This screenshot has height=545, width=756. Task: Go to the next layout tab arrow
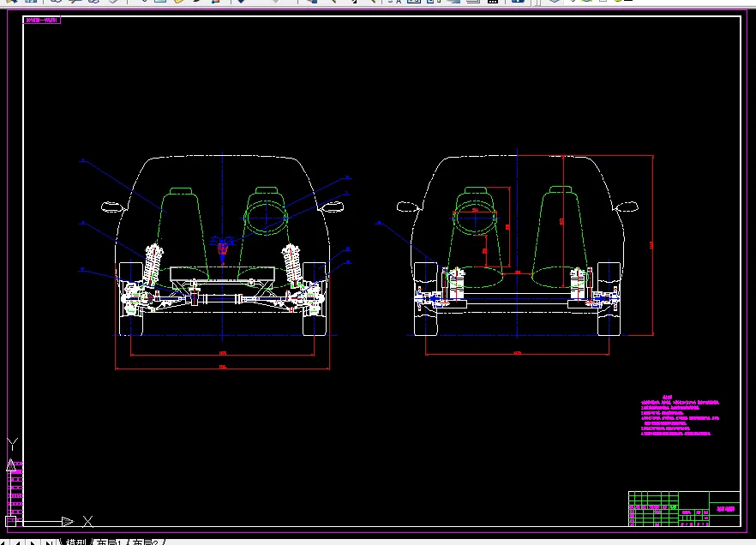(x=33, y=542)
